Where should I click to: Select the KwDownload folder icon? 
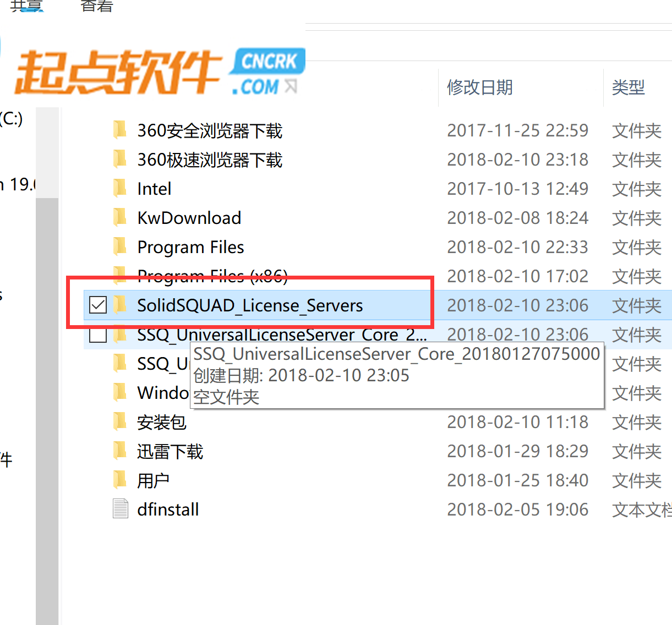(120, 218)
